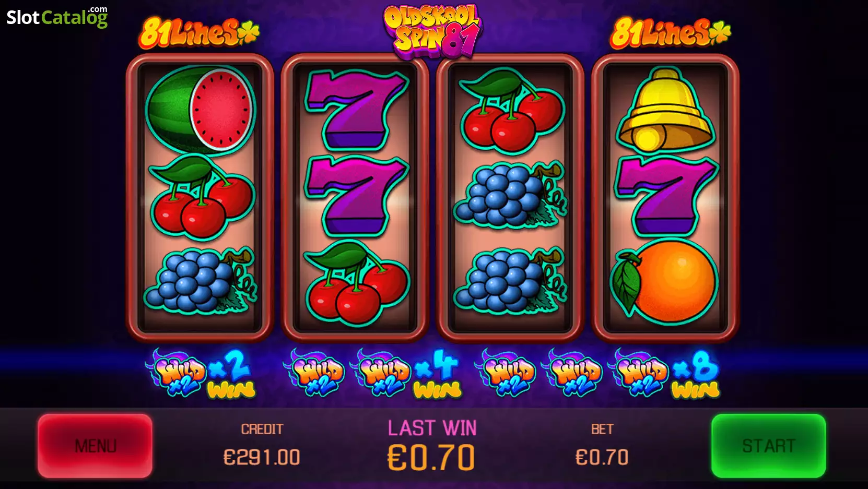Select the golden bell symbol on the fourth reel

click(x=665, y=109)
